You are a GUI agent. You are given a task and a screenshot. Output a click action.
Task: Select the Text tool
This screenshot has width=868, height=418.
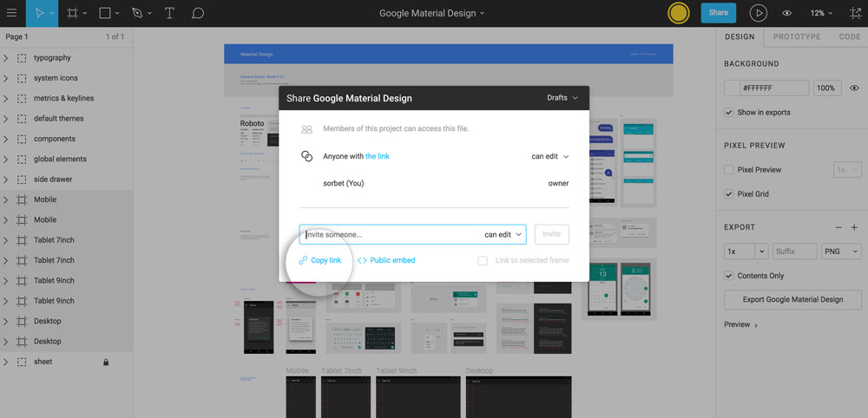tap(170, 13)
